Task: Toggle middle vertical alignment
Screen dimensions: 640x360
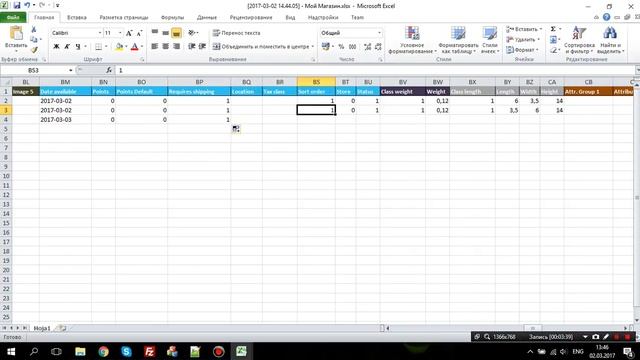Action: 165,33
